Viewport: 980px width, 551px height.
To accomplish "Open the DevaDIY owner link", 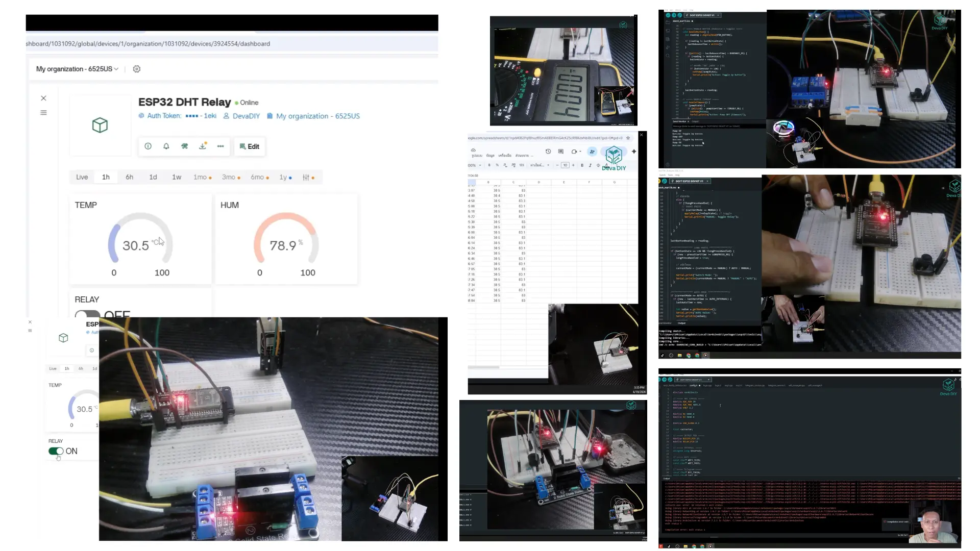I will pos(246,116).
